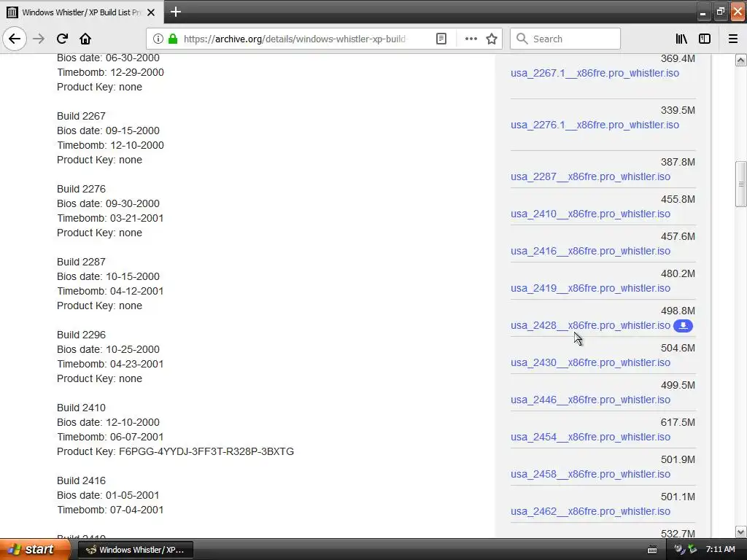Image resolution: width=747 pixels, height=560 pixels.
Task: Download usa_2458__x86fre.pro_whistler.iso
Action: point(590,474)
